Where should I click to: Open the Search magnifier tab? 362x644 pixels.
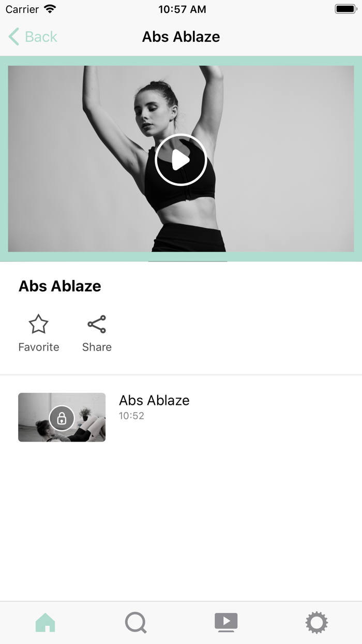click(136, 622)
